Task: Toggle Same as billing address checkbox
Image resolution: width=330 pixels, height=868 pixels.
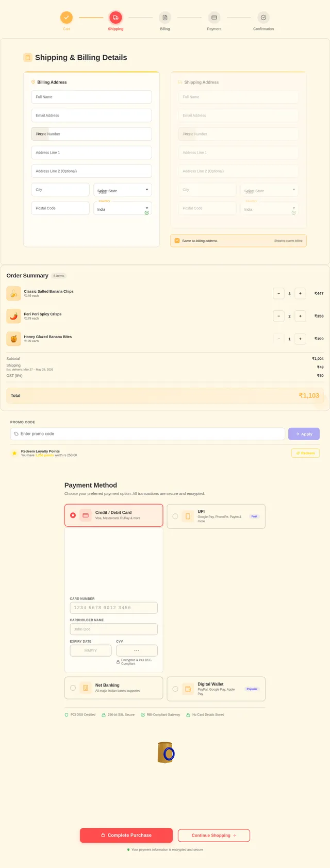Action: click(x=177, y=241)
